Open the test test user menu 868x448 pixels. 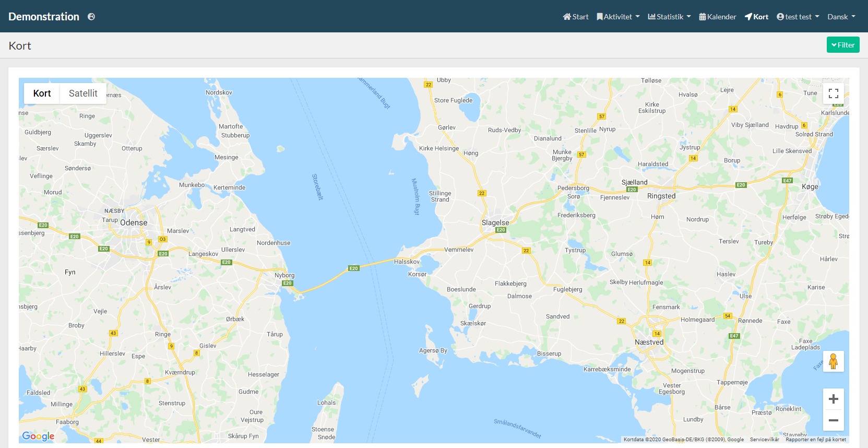pos(798,17)
